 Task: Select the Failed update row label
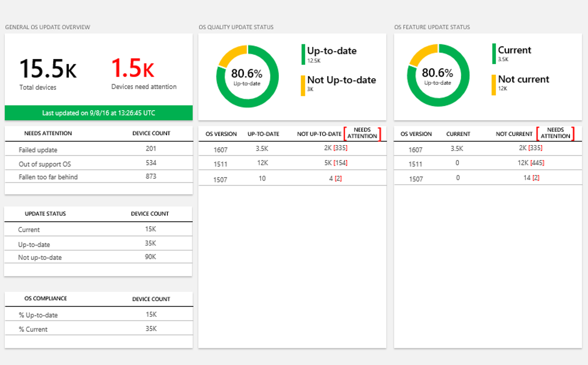[x=38, y=150]
